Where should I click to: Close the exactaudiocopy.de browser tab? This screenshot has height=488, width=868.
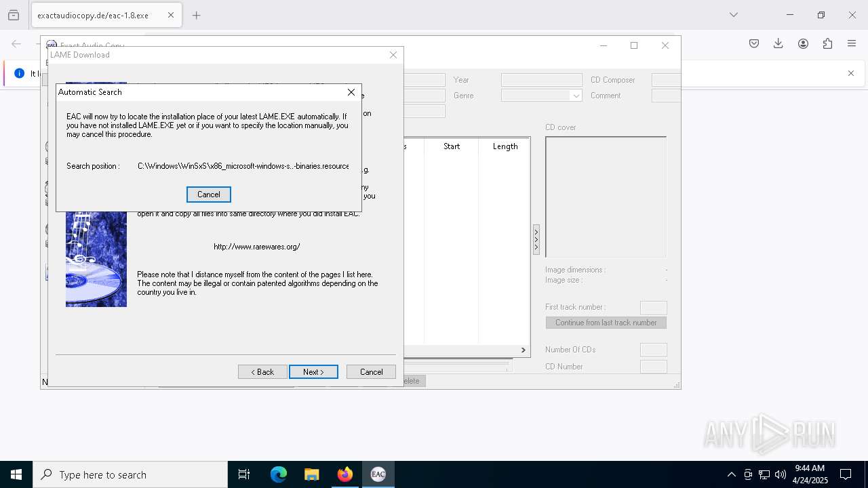point(170,15)
